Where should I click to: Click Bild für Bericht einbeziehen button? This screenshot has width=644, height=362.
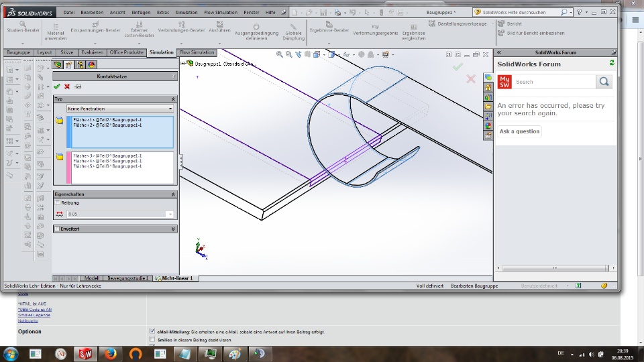tap(531, 33)
